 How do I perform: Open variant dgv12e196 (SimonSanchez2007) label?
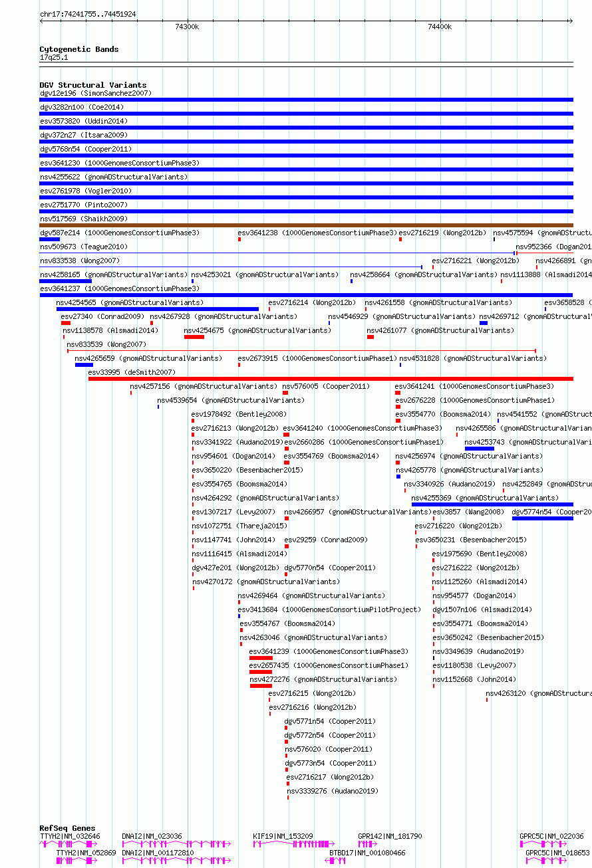tap(96, 93)
